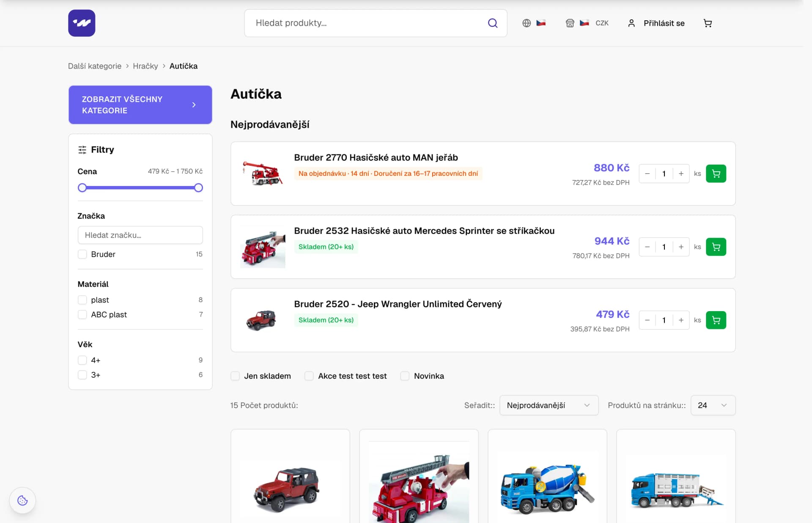The width and height of the screenshot is (812, 523).
Task: Go to Další kategorie breadcrumb
Action: click(95, 66)
